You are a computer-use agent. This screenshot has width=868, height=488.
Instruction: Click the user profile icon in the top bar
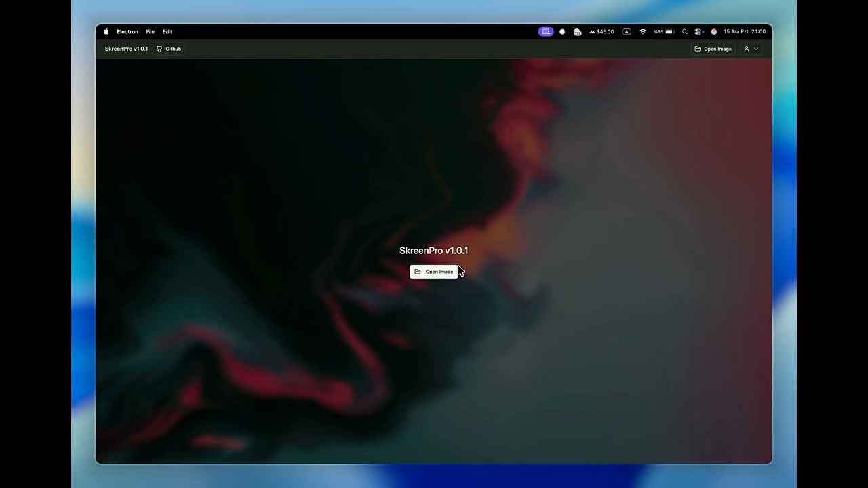click(746, 48)
